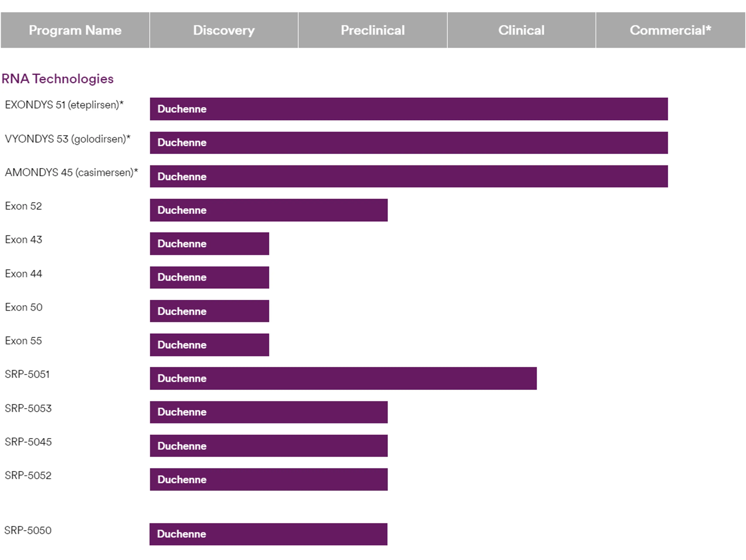The height and width of the screenshot is (560, 746).
Task: Select the SRP-5052 program label
Action: point(28,475)
